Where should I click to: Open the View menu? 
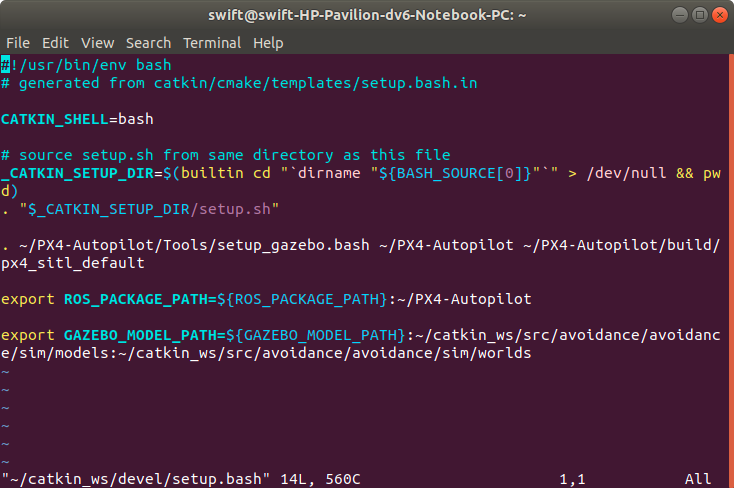pyautogui.click(x=97, y=43)
